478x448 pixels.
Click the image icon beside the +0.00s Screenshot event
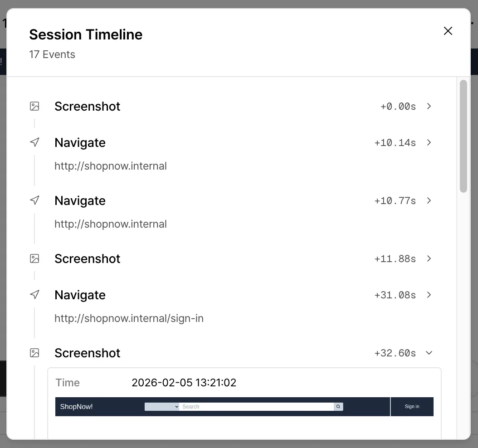point(34,106)
